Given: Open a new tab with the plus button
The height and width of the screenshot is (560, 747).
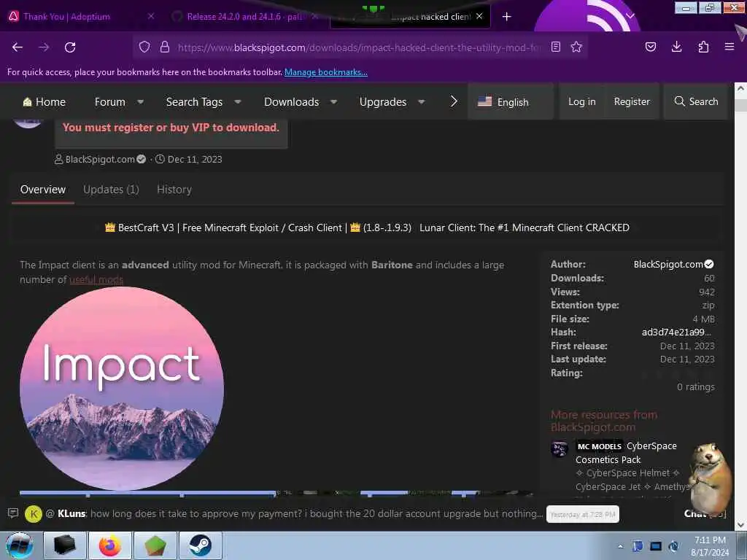Looking at the screenshot, I should 506,17.
